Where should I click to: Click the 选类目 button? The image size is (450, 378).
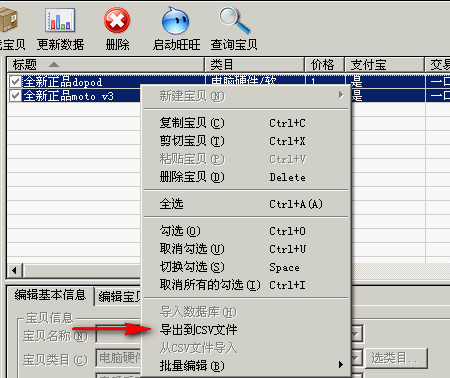tap(396, 359)
